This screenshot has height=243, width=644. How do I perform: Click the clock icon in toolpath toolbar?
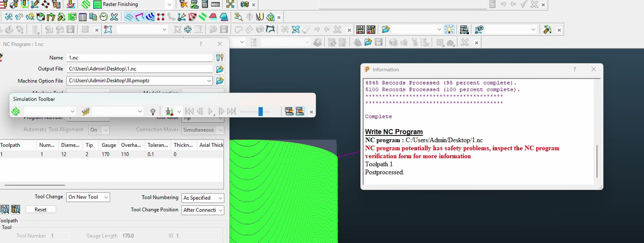point(104,17)
